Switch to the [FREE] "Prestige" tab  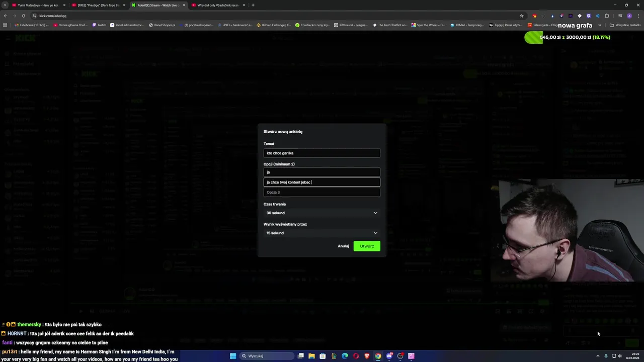[98, 5]
